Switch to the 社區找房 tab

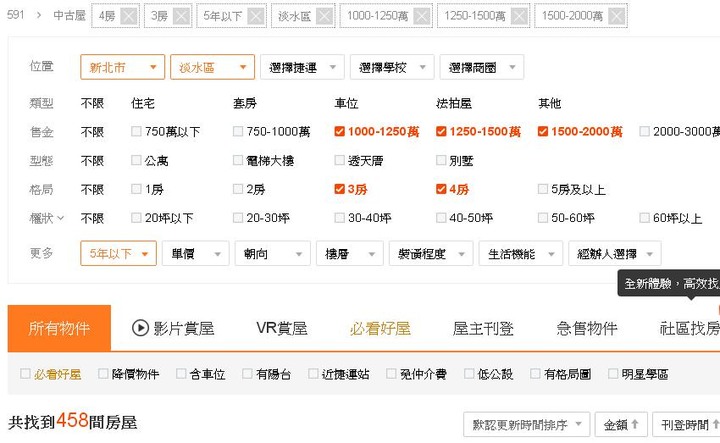click(x=690, y=328)
